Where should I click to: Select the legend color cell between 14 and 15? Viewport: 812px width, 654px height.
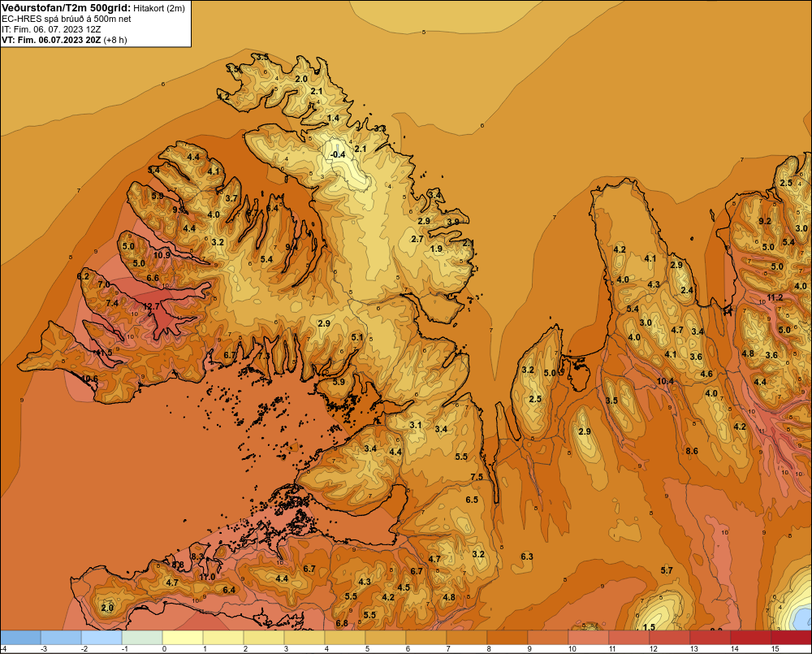tap(751, 638)
